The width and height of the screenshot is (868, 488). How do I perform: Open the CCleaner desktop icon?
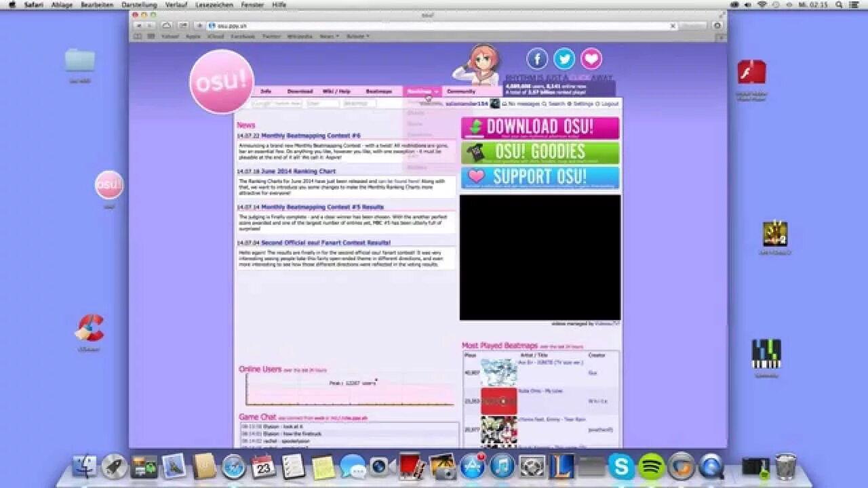click(x=90, y=328)
